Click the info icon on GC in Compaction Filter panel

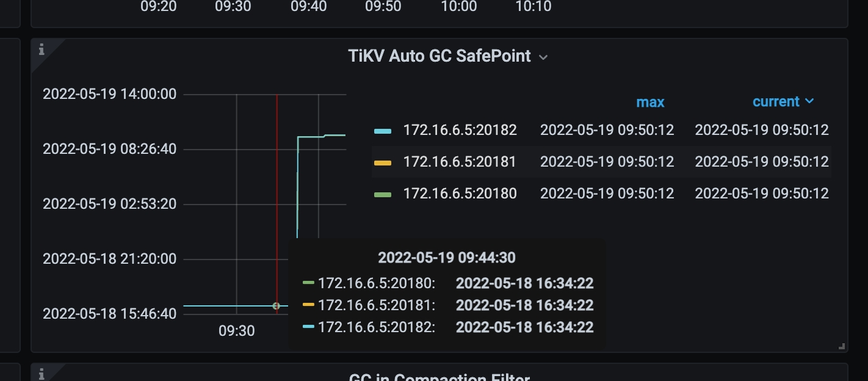point(42,373)
